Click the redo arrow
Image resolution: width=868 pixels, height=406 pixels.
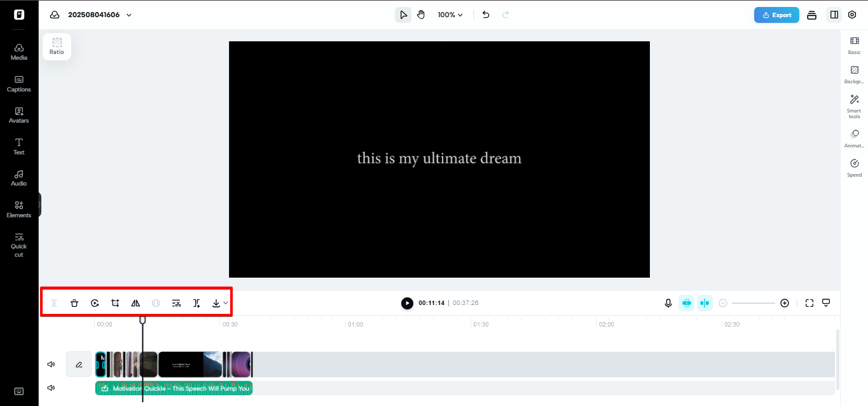(x=506, y=15)
